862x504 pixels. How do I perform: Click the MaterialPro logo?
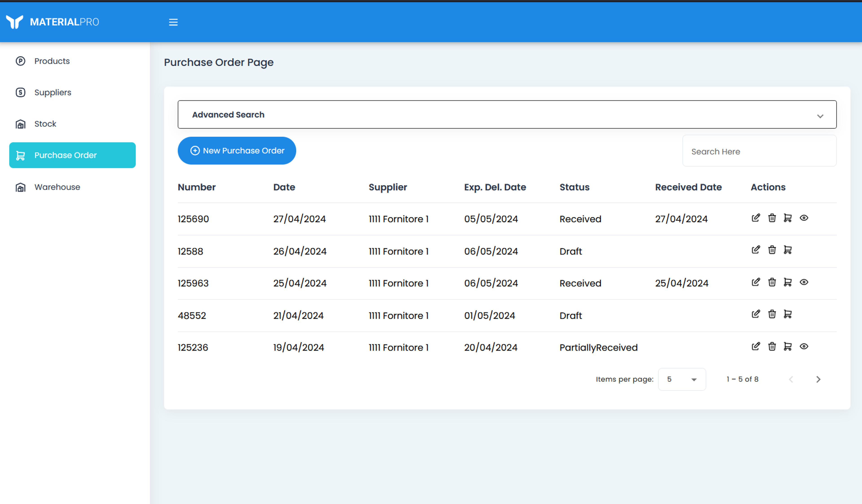point(52,22)
